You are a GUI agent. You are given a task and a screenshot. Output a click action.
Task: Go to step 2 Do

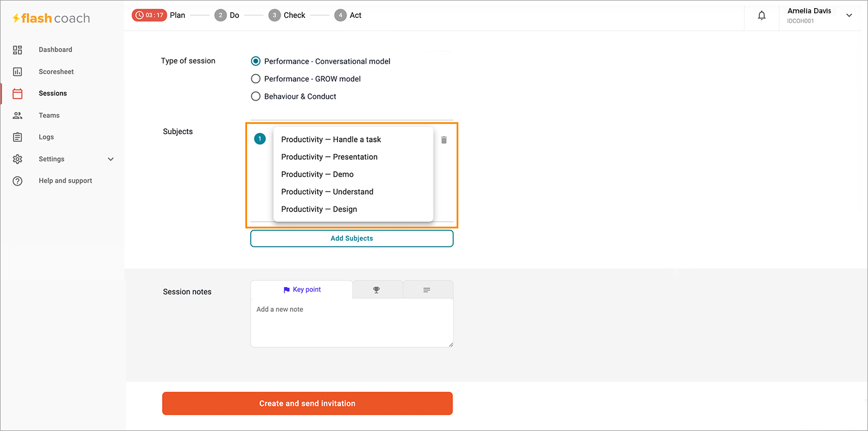coord(227,15)
